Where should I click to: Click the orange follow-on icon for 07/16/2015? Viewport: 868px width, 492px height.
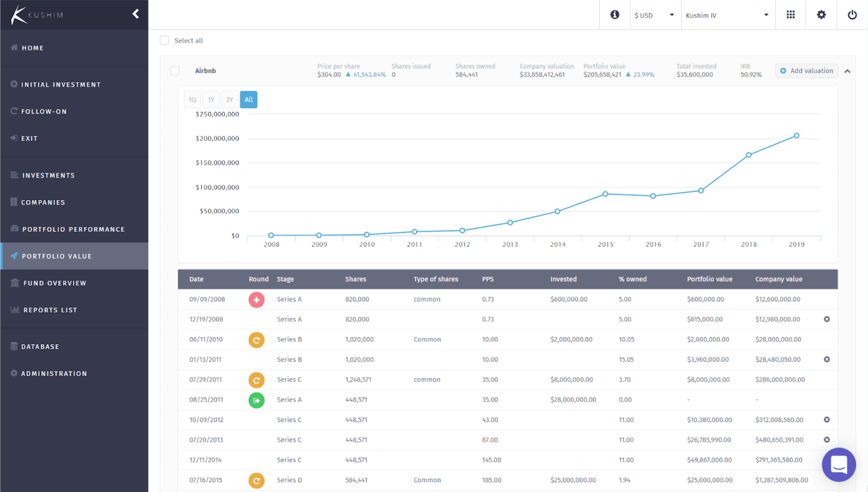click(257, 480)
